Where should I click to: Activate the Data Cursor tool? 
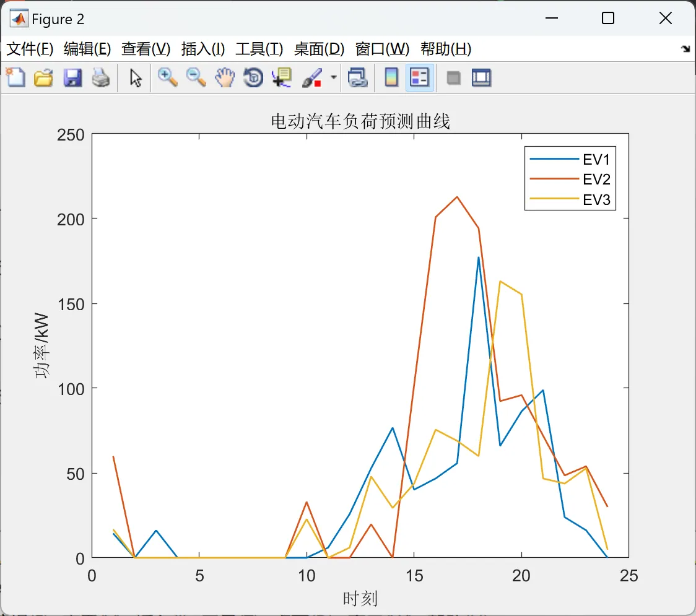(281, 78)
